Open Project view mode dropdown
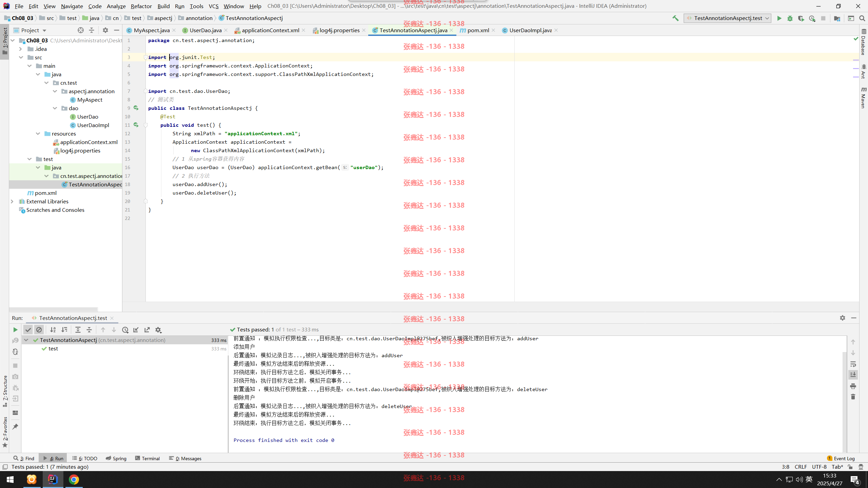 pos(44,30)
